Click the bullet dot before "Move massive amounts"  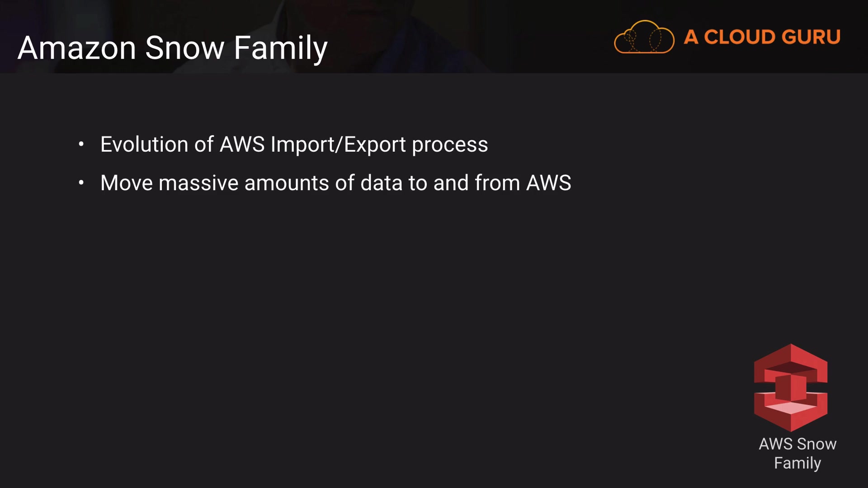(x=81, y=183)
